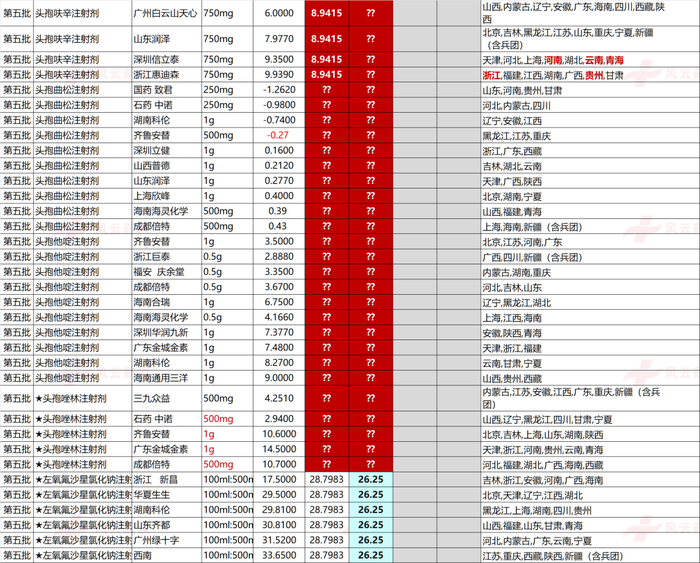700x563 pixels.
Task: Click the regions cell 吉林,湖北,云南
Action: tap(590, 166)
